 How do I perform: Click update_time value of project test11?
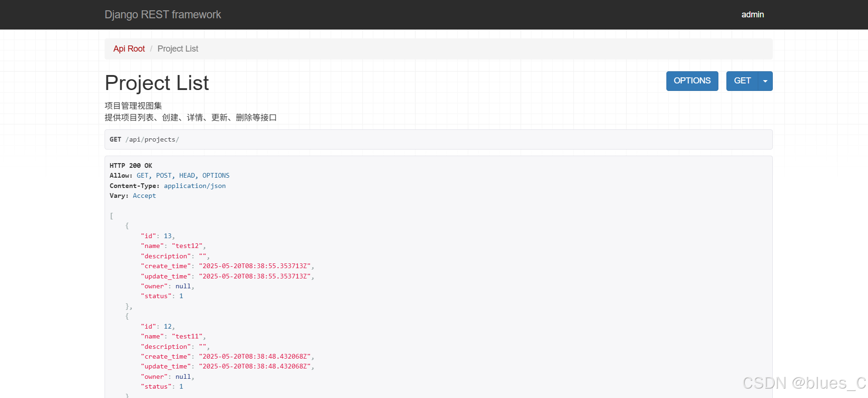(255, 367)
